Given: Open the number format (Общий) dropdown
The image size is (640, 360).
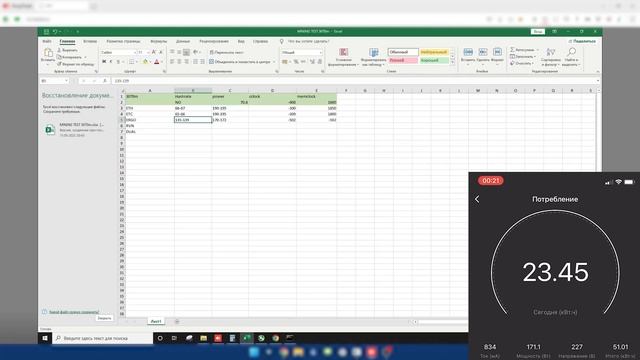Looking at the screenshot, I should tap(320, 52).
